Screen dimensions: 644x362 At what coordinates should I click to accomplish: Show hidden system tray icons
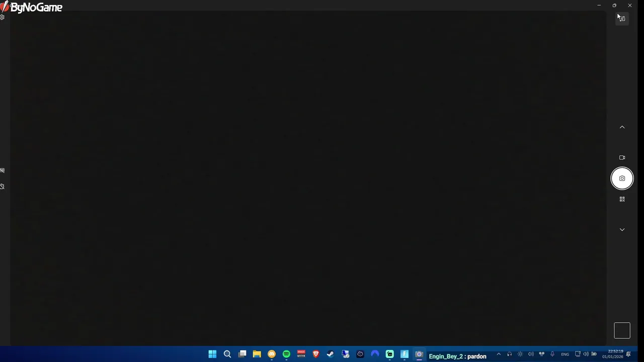click(x=499, y=354)
